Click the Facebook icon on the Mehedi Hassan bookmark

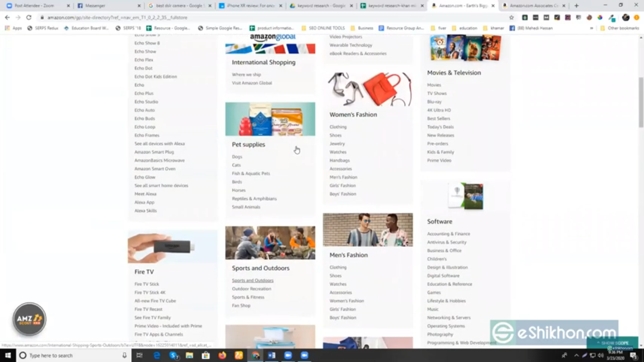tap(512, 27)
